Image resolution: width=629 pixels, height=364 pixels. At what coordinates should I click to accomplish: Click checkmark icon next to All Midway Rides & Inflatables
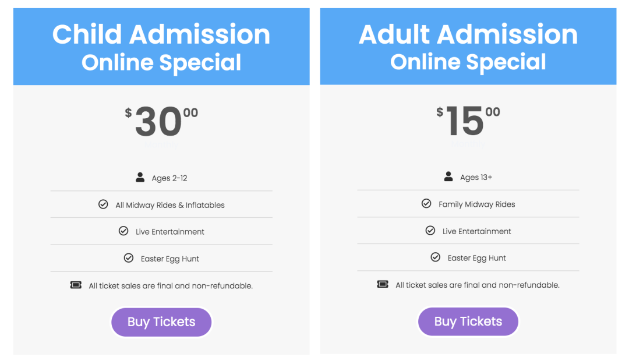pos(103,204)
